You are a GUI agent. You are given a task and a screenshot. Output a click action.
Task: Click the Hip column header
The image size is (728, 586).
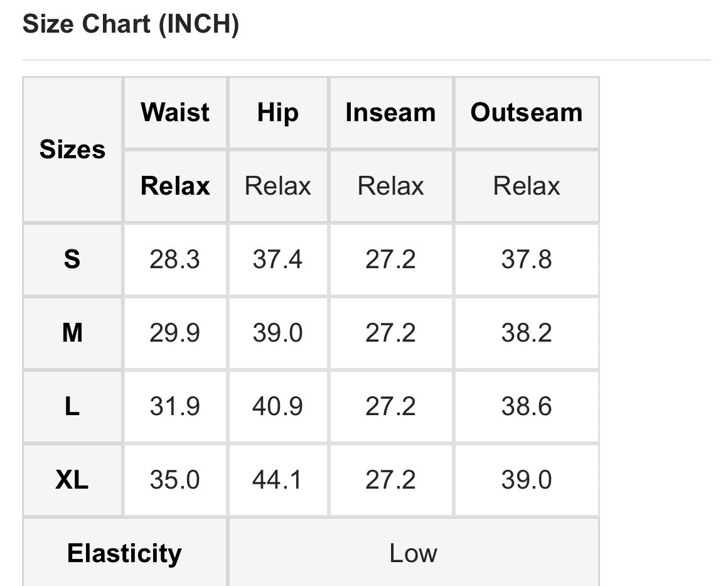coord(277,112)
